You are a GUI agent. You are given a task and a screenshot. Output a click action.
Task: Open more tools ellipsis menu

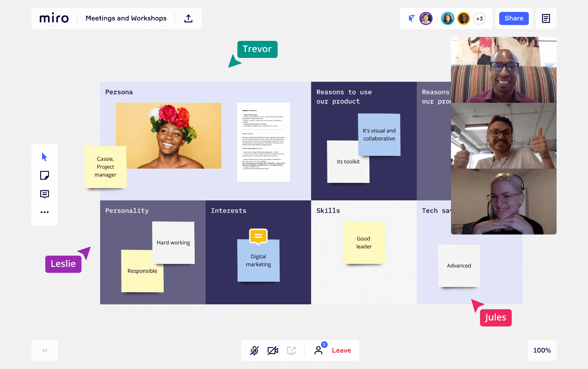[44, 212]
